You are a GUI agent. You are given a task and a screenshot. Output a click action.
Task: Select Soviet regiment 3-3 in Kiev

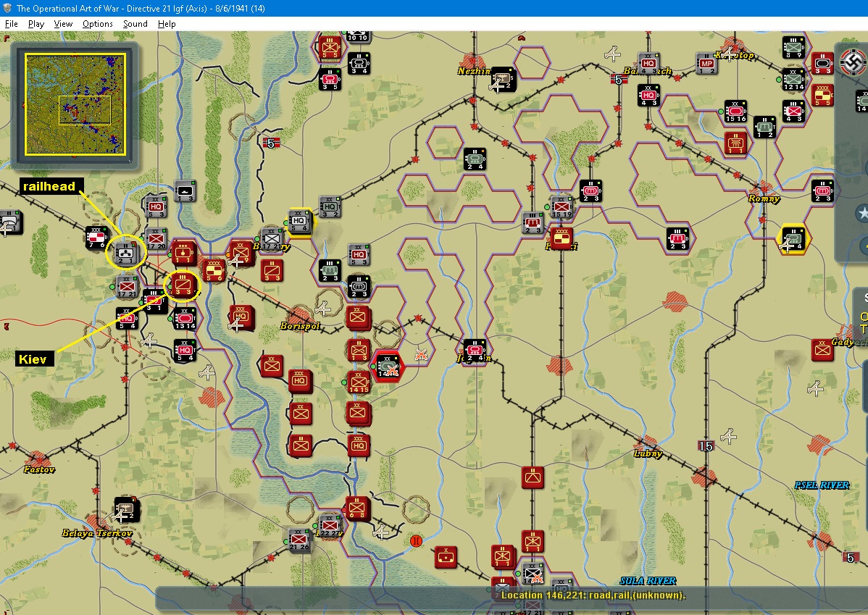tap(183, 285)
